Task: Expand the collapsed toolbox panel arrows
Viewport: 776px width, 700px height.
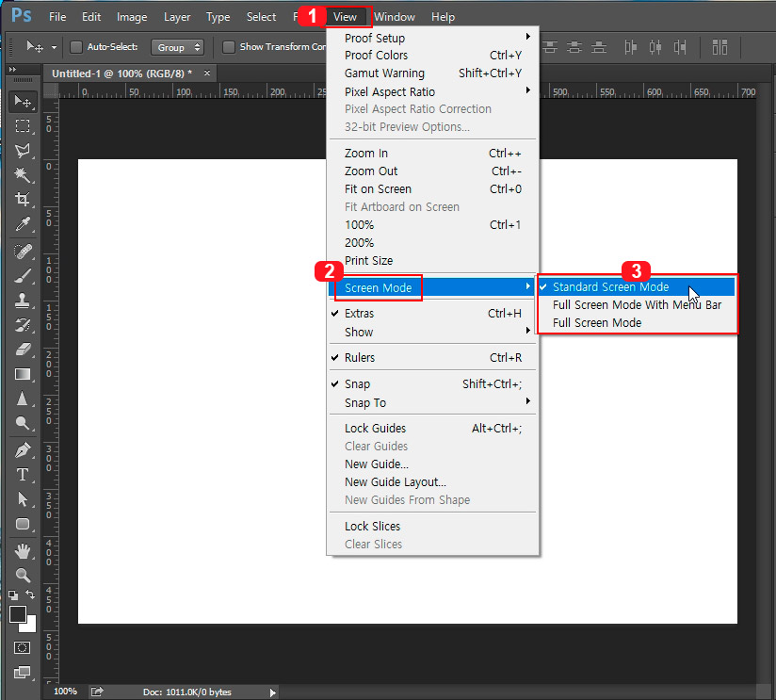Action: 12,70
